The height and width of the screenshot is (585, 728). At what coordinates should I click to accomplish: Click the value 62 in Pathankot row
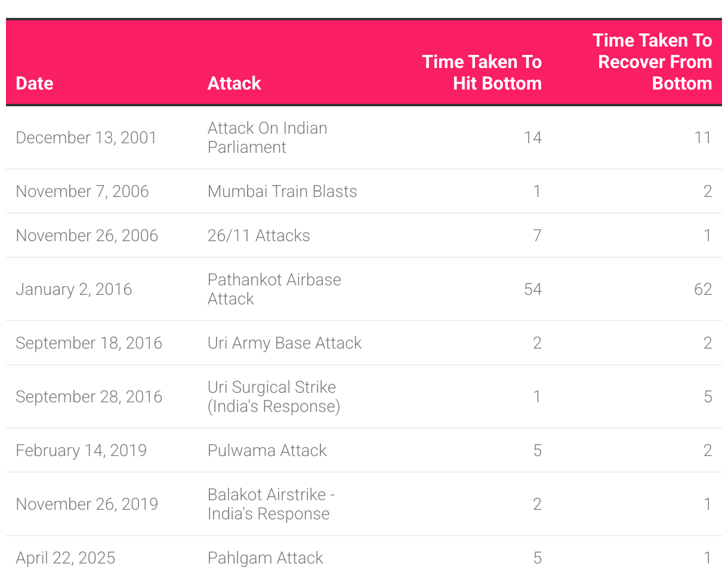[703, 290]
